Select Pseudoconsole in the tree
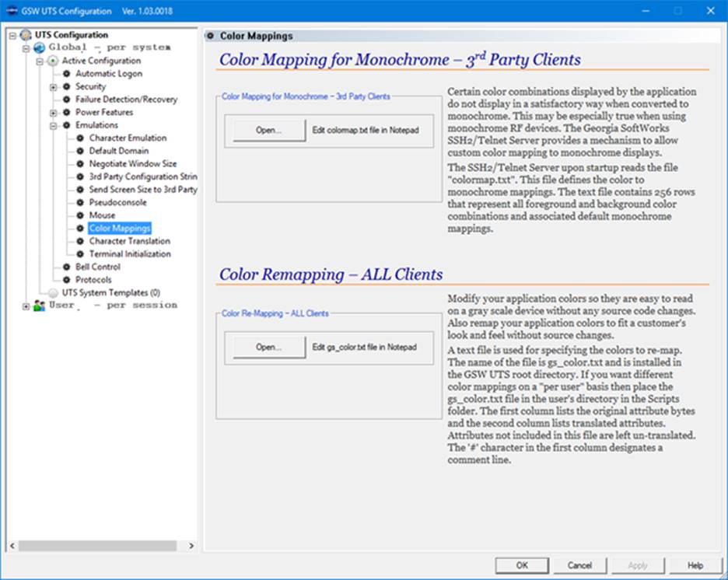The width and height of the screenshot is (728, 580). (x=118, y=202)
